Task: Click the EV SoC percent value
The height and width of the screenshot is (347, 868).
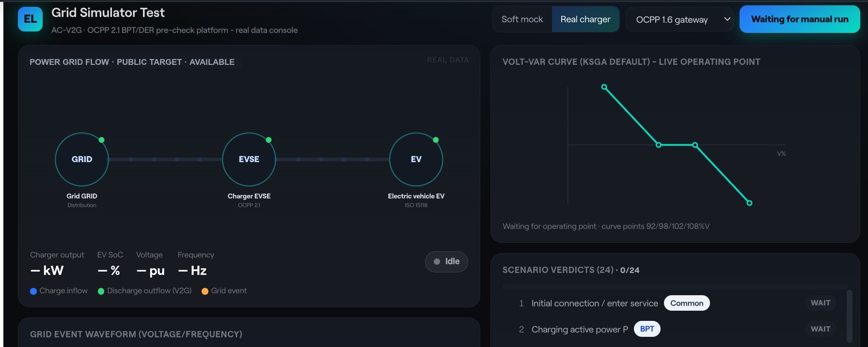Action: [109, 271]
